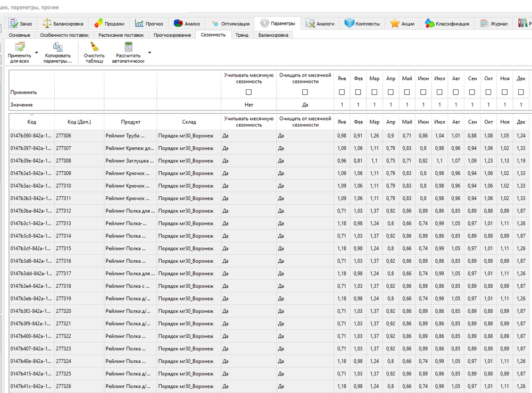Click Рейлинг Полка-... product in row 277313
Viewport: 532px width, 393px height.
point(130,223)
